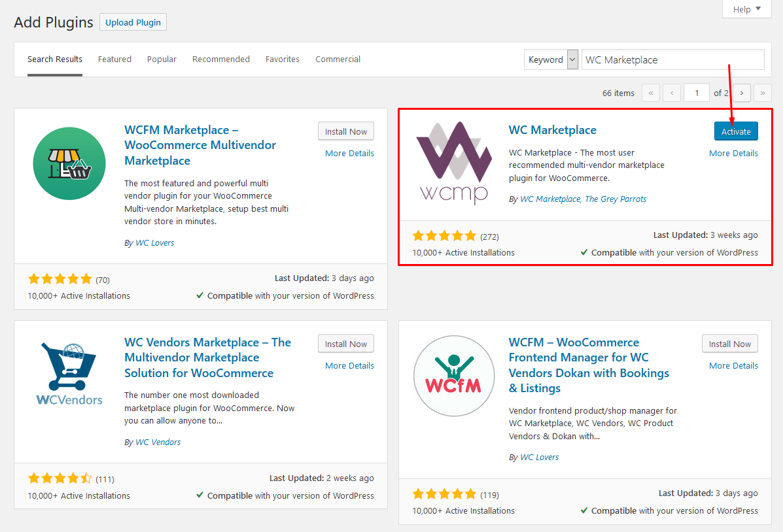Open the Featured plugins tab
This screenshot has width=783, height=532.
click(114, 59)
